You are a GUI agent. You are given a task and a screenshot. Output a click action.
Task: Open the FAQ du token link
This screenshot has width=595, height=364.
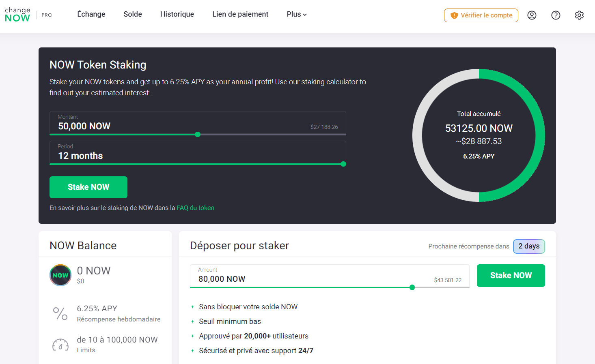195,208
